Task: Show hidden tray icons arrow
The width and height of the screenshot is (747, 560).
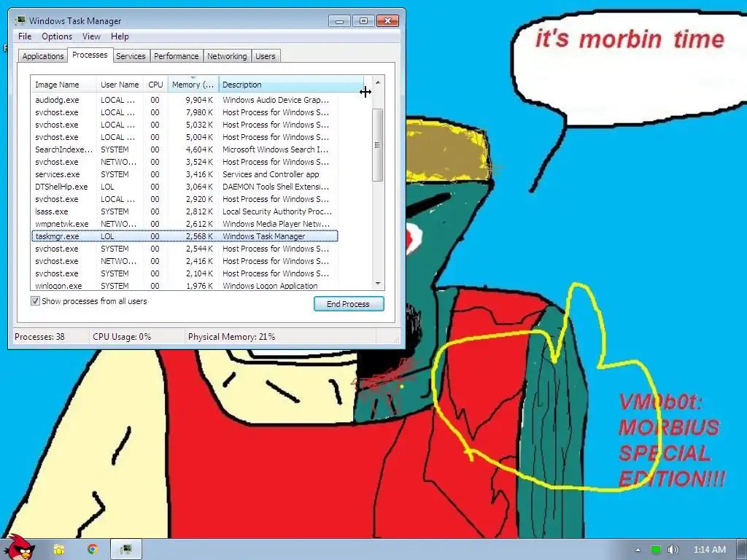Action: [638, 550]
